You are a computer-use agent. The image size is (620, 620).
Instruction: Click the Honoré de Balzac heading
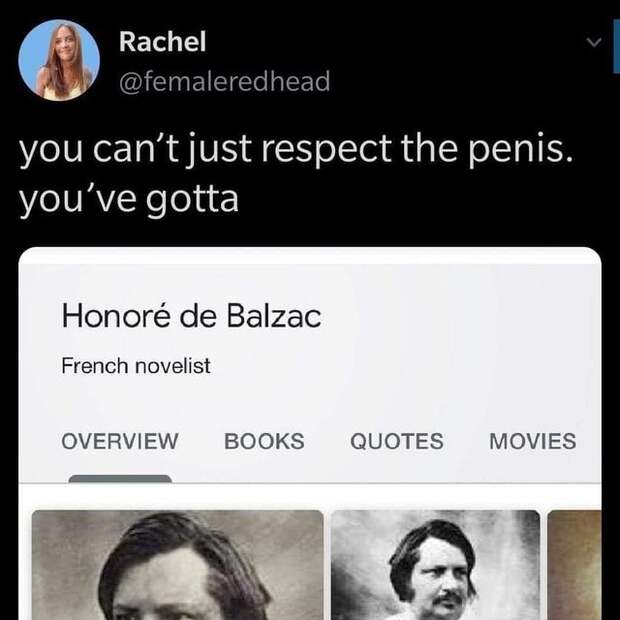tap(192, 317)
